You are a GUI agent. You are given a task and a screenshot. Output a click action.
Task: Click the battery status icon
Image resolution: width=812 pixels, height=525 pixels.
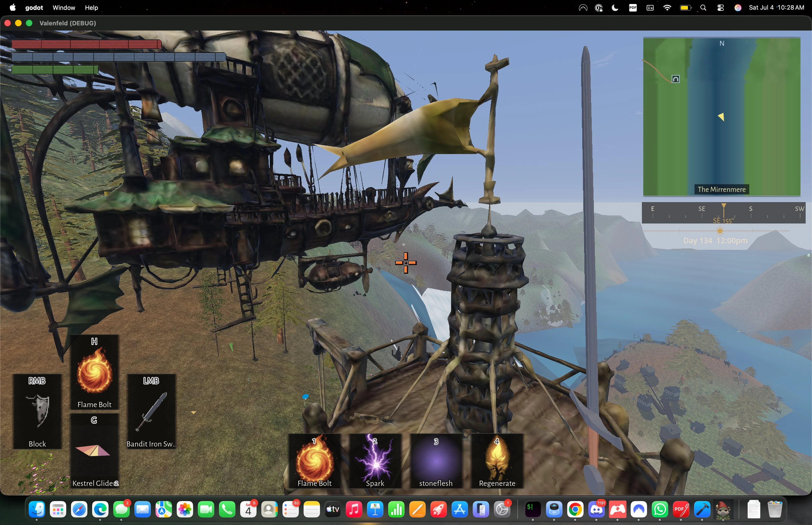[685, 8]
